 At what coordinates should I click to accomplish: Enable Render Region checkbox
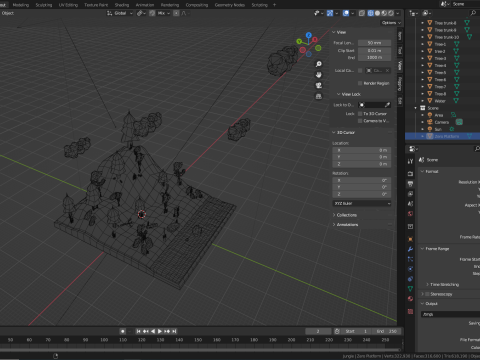(360, 83)
